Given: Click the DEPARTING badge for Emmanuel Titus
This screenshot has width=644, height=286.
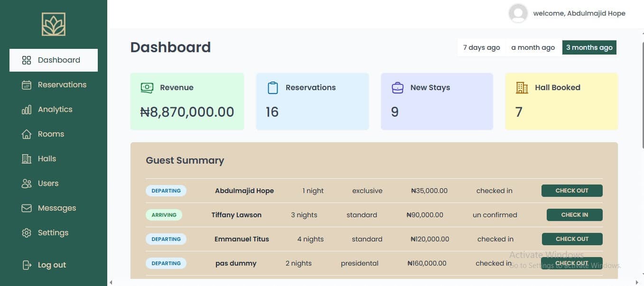Looking at the screenshot, I should (166, 239).
